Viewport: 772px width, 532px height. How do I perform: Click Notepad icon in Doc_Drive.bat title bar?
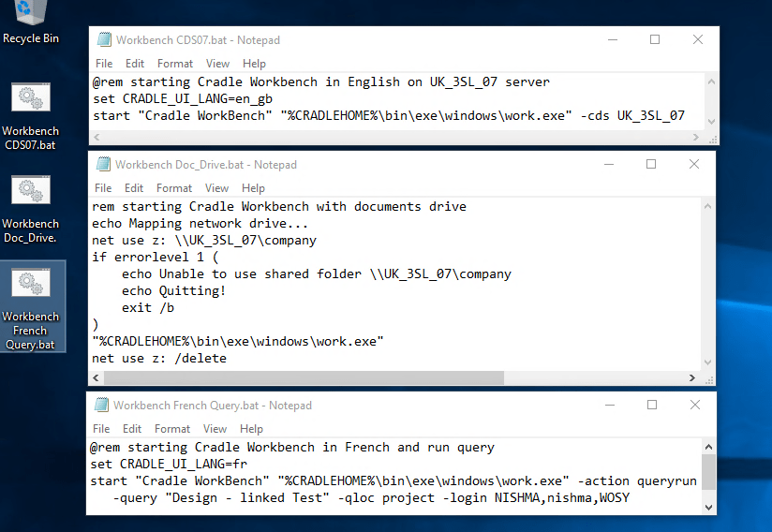point(103,164)
